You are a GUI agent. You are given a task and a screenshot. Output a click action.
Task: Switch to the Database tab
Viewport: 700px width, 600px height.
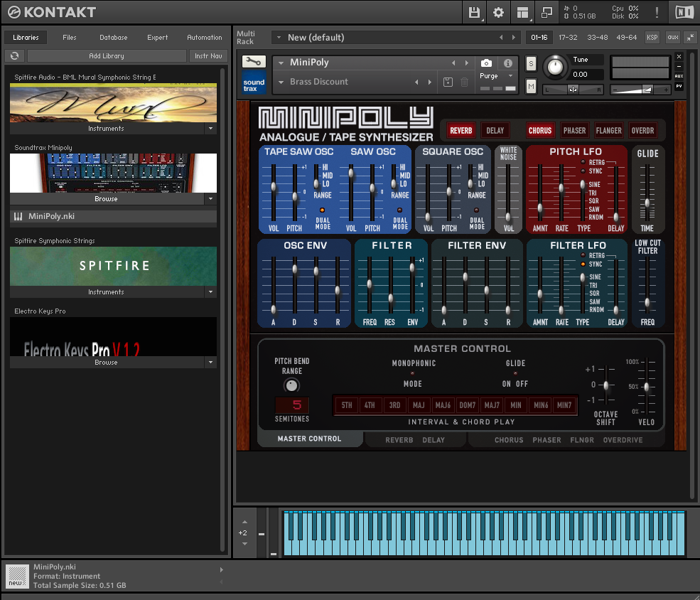pos(114,38)
